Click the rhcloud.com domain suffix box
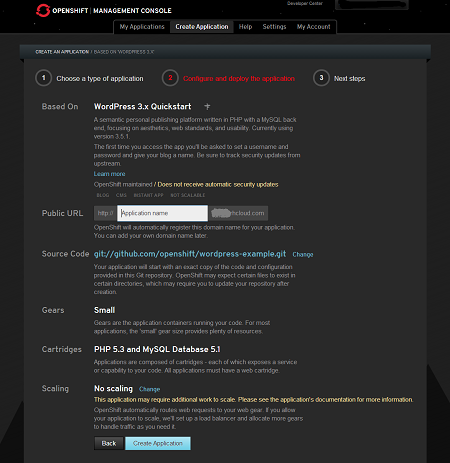Viewport: 450px width, 463px height. (239, 213)
